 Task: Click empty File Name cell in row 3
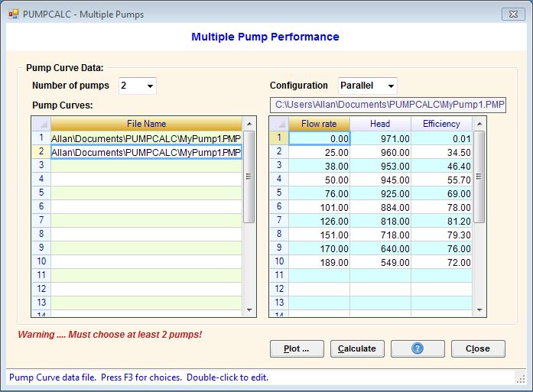(146, 166)
